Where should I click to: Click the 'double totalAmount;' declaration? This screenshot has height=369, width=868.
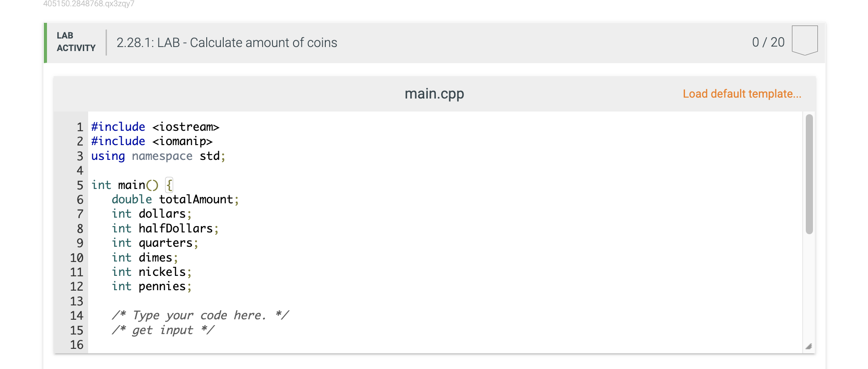(174, 199)
